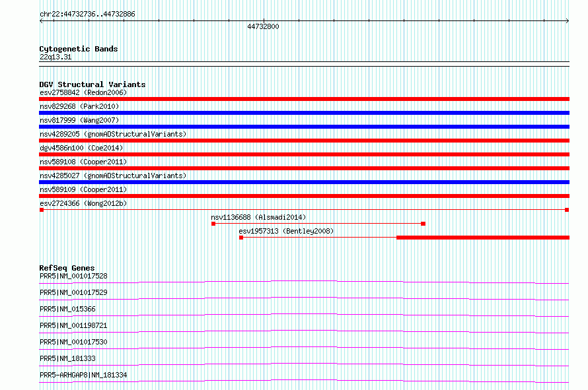Click the nsv589108 (Cooper2011) label

tap(83, 162)
